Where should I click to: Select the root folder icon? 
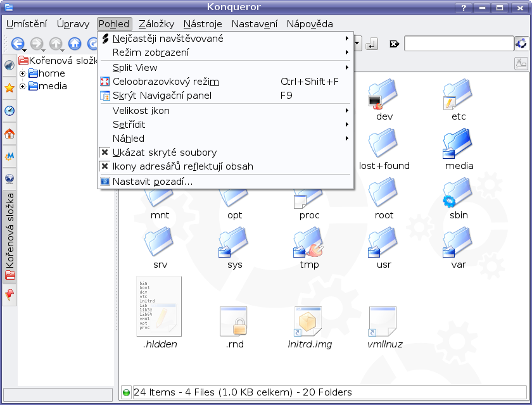384,193
